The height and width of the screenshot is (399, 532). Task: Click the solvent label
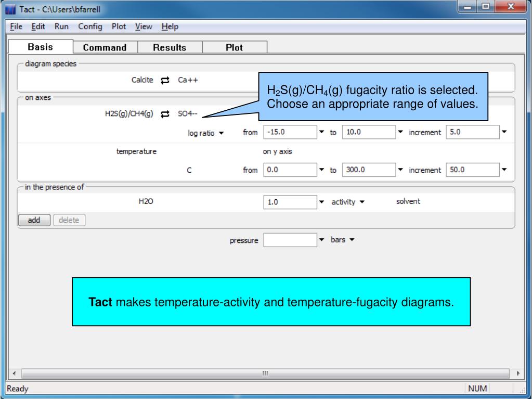point(408,201)
